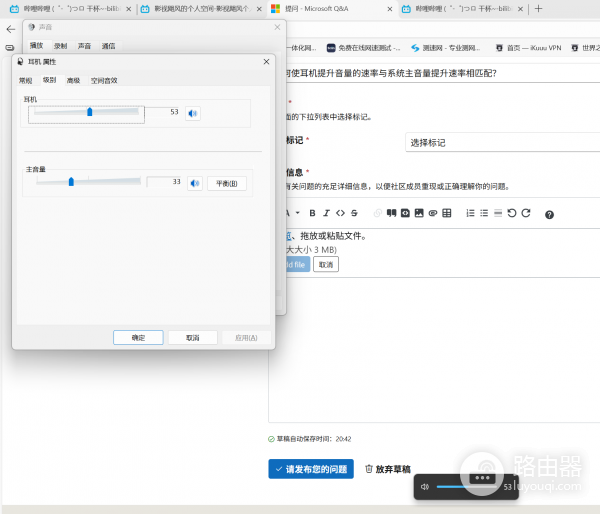Apply inline code formatting in the editor
The image size is (600, 514).
pyautogui.click(x=340, y=213)
